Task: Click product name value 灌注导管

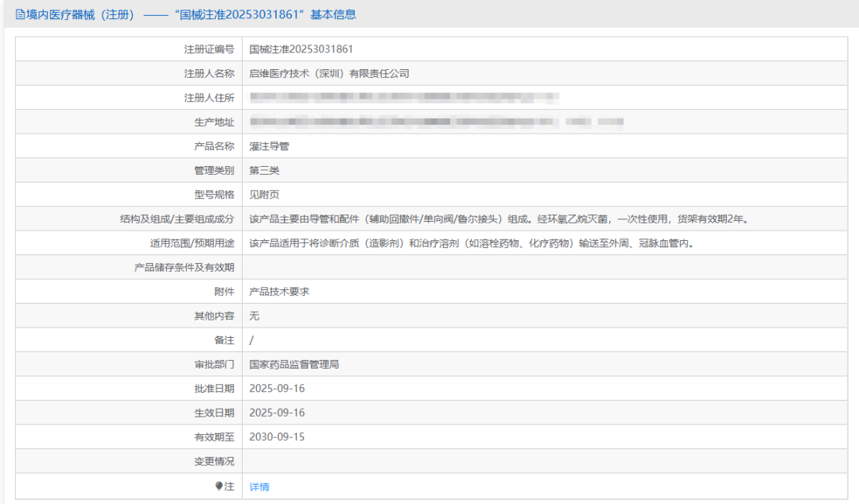Action: [269, 146]
